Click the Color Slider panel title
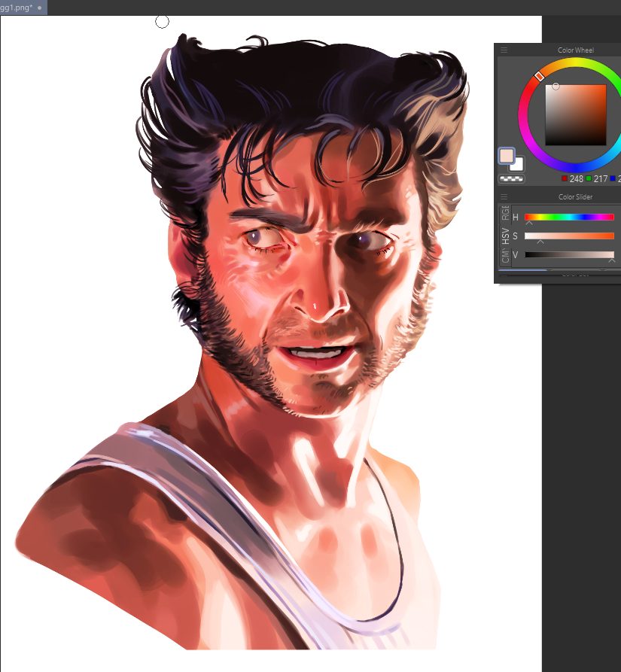621x672 pixels. 575,196
